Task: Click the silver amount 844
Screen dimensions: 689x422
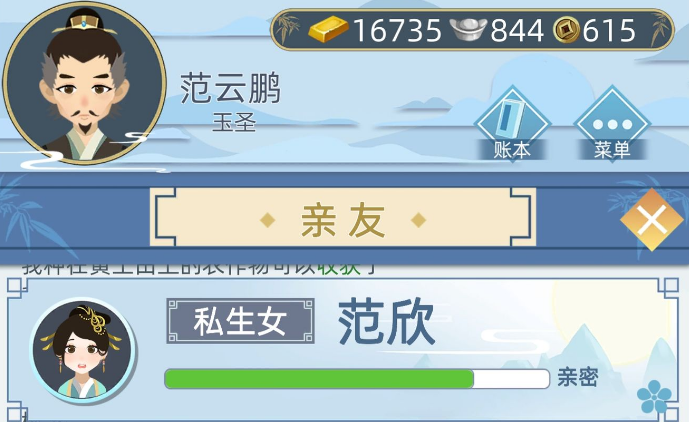Action: pos(517,30)
